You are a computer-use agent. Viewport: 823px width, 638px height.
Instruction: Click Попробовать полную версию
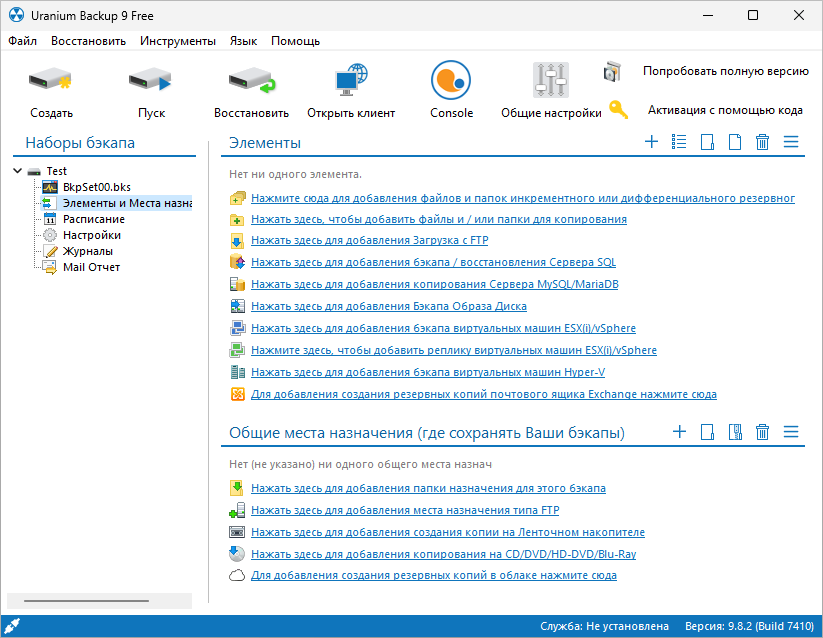tap(726, 71)
